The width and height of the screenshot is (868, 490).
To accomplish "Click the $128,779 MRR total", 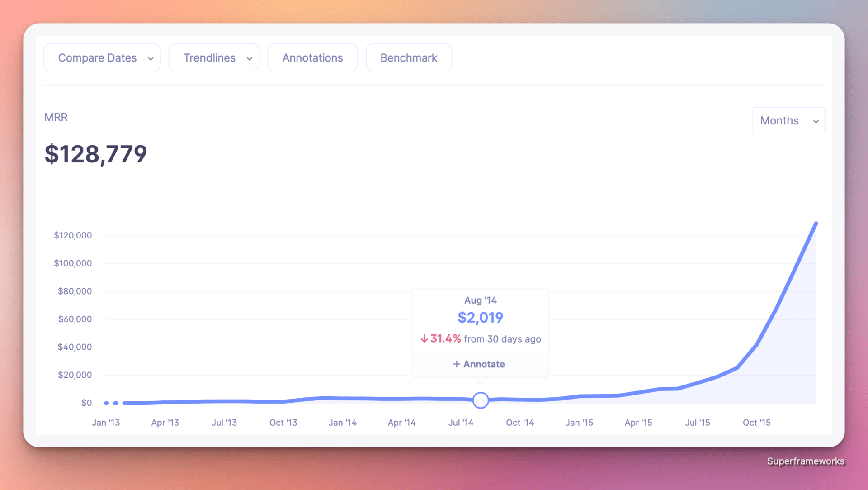I will point(96,154).
